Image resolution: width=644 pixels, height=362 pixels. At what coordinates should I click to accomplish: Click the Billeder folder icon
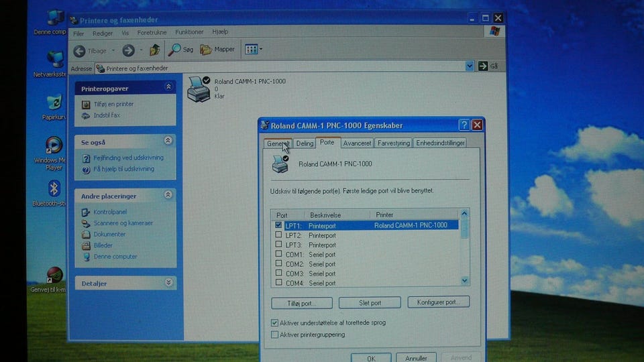point(85,245)
